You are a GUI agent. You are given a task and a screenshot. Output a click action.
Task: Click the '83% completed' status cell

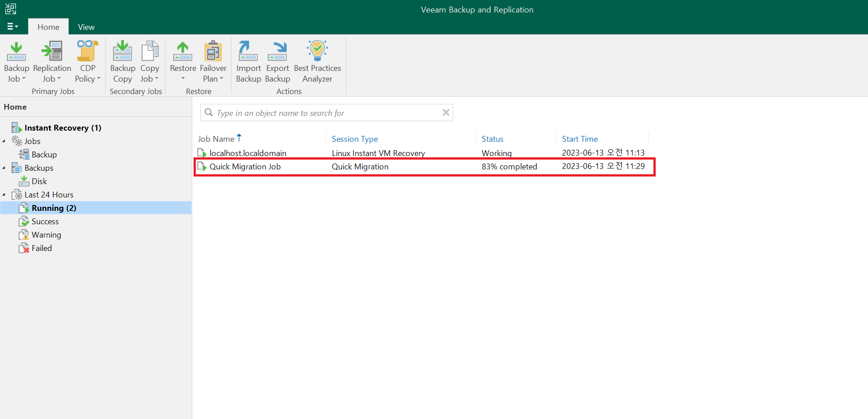coord(509,166)
